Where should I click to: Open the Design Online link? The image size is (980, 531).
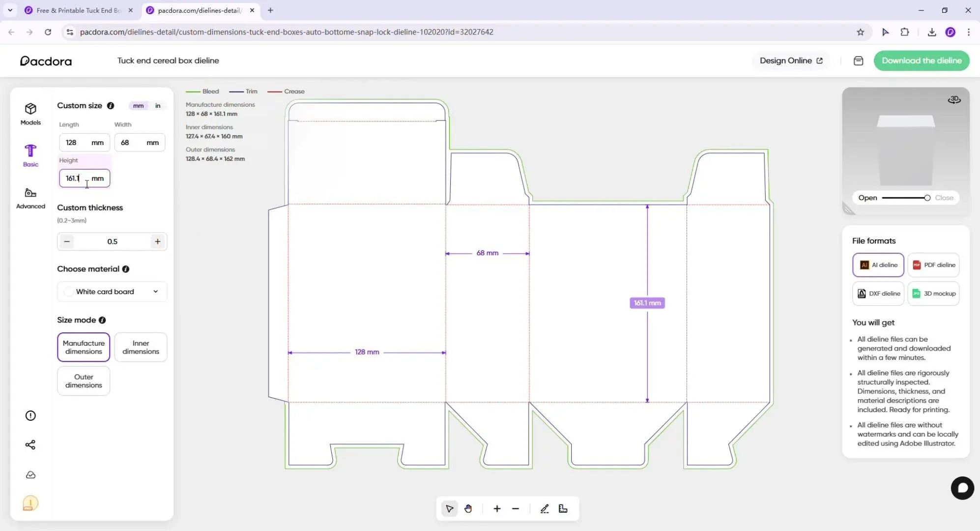[791, 60]
